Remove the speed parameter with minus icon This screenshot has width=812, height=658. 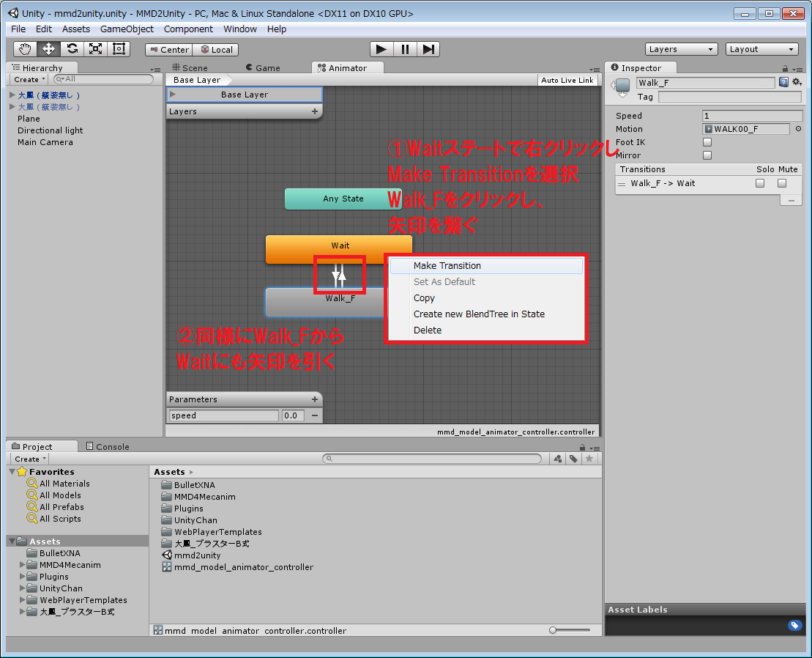(x=314, y=415)
